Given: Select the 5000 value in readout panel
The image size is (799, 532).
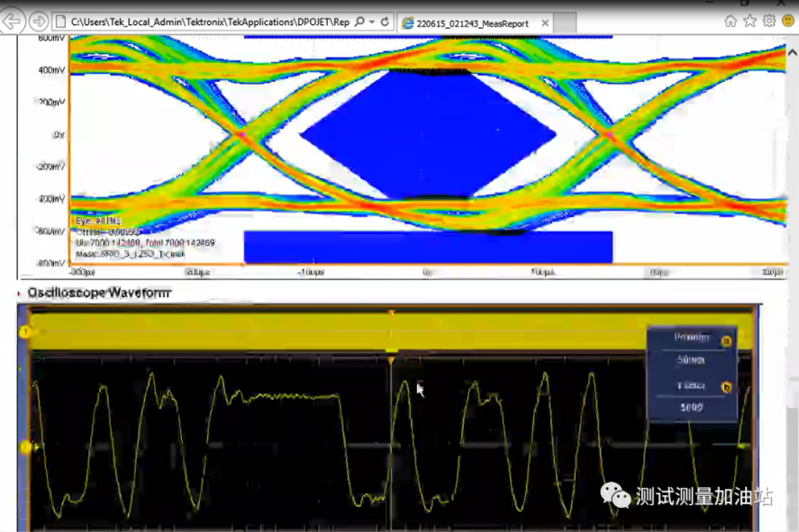Looking at the screenshot, I should [692, 407].
